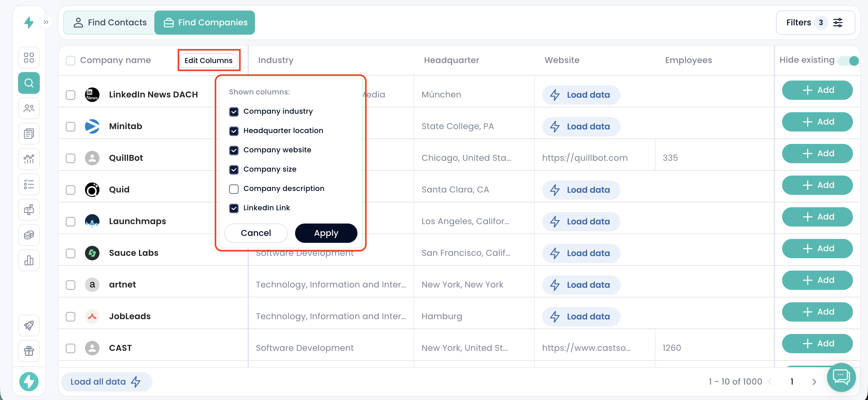Screen dimensions: 868x400
Task: Click the rocket icon in sidebar
Action: [29, 325]
